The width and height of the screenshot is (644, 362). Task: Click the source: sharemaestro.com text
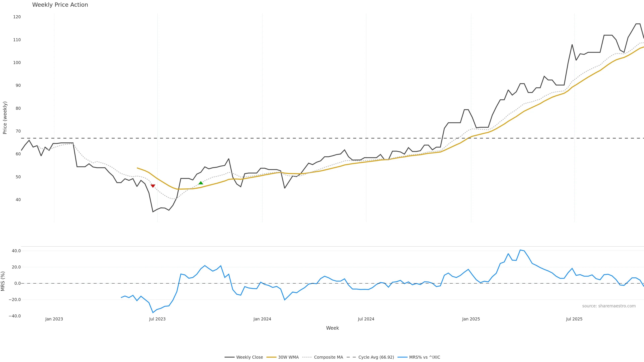point(609,306)
